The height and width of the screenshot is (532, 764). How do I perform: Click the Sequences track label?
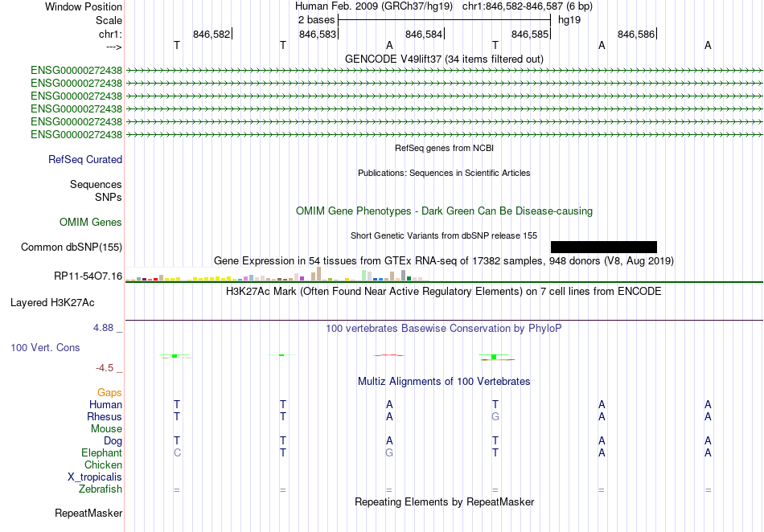(96, 185)
